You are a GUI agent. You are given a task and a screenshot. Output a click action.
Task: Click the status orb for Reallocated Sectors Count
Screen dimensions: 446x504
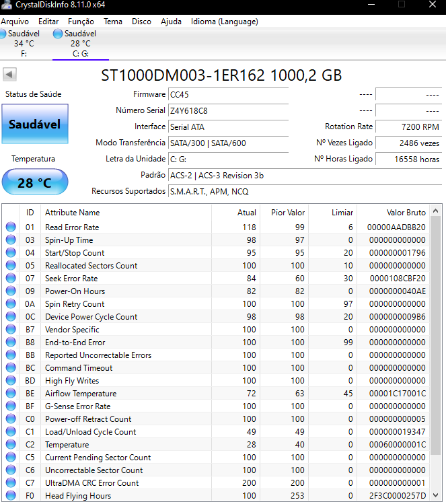coord(11,266)
